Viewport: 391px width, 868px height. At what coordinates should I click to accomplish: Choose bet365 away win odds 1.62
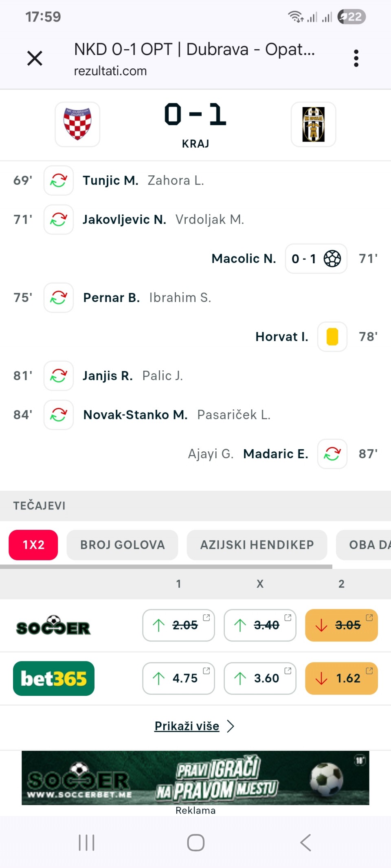[341, 678]
